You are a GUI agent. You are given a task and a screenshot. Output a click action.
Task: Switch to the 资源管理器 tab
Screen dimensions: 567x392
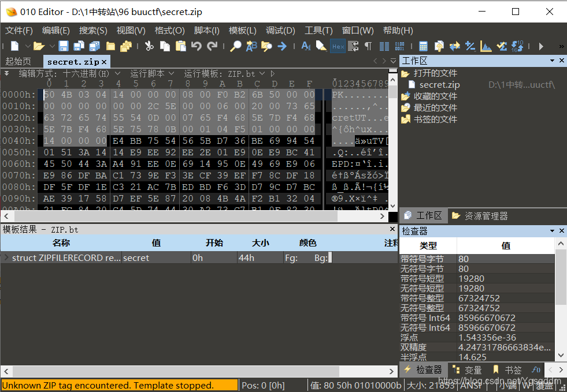click(480, 216)
